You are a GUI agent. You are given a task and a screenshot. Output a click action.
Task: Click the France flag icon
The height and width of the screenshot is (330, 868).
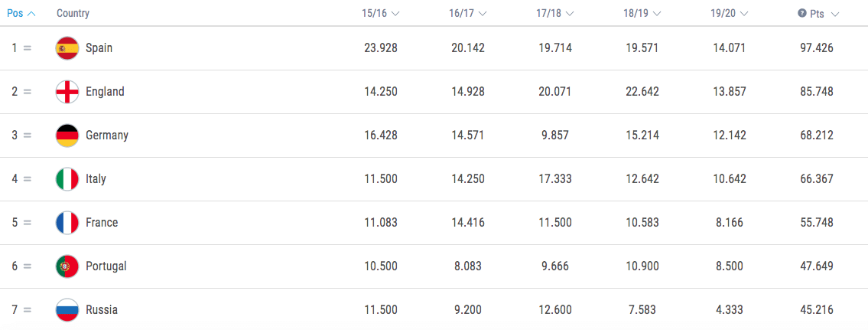point(67,223)
